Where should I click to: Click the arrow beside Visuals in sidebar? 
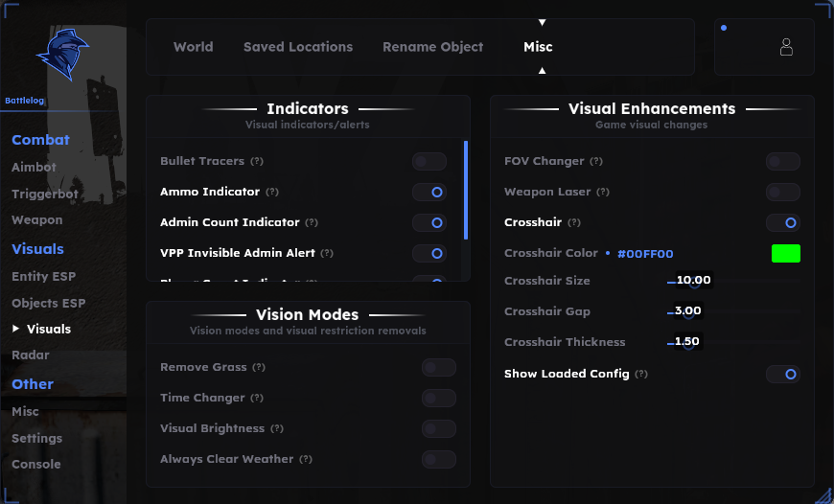[x=16, y=329]
